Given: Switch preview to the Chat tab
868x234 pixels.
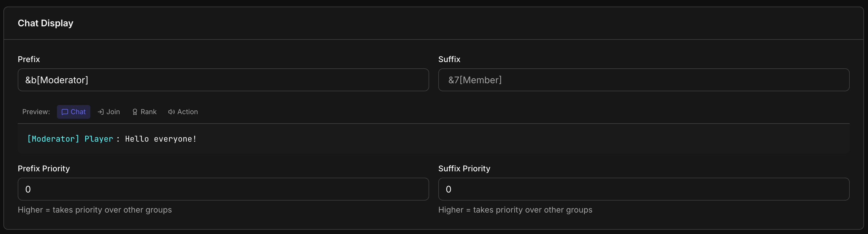Looking at the screenshot, I should point(73,112).
